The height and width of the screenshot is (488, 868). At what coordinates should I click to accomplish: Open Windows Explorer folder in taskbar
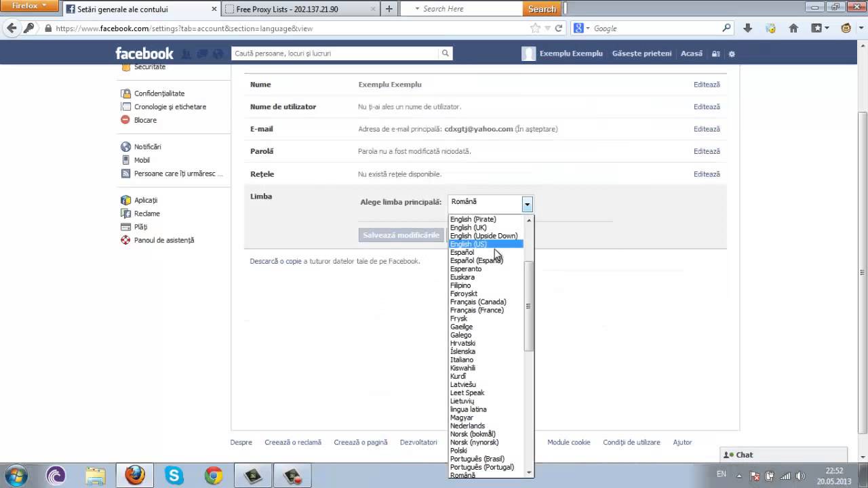click(x=95, y=476)
